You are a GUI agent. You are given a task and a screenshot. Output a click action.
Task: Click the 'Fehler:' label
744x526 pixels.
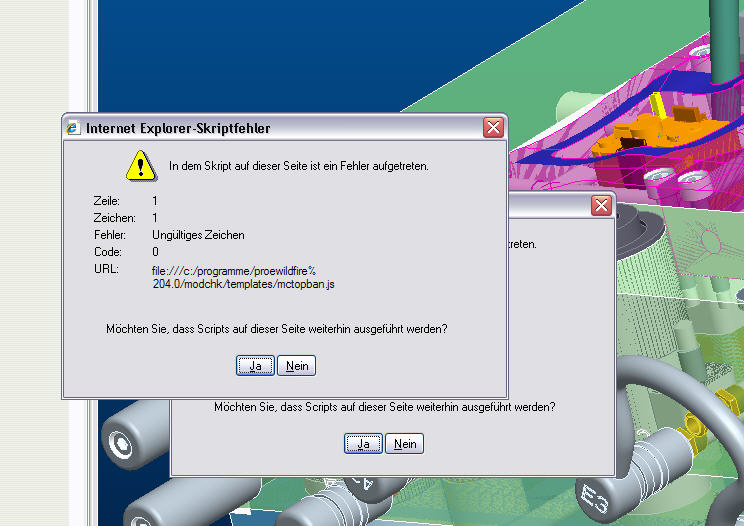(x=110, y=235)
